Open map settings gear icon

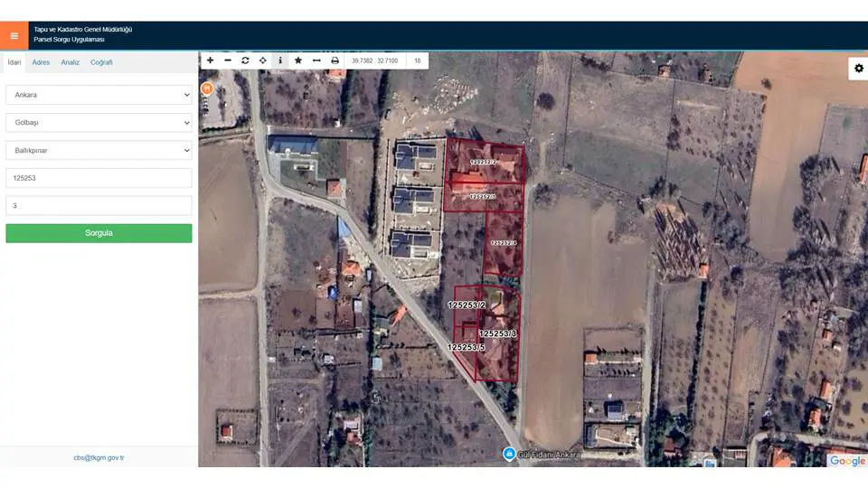point(859,68)
